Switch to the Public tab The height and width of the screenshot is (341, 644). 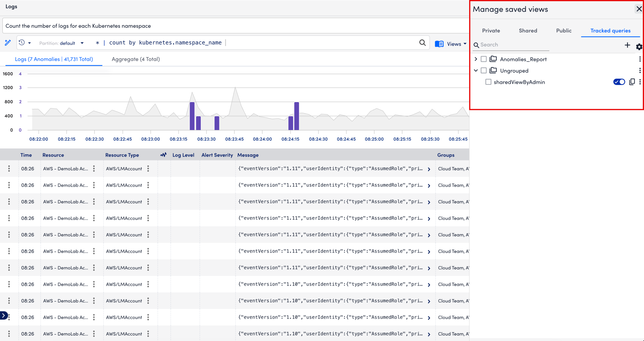click(564, 30)
